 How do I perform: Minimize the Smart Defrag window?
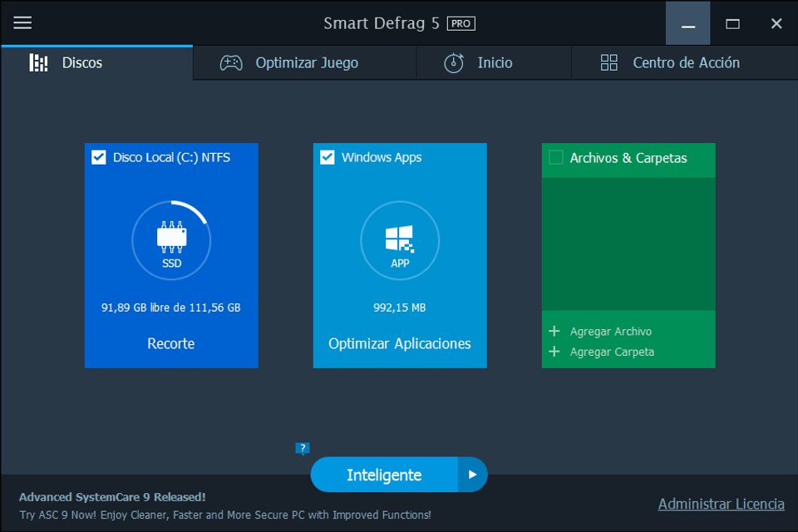(688, 23)
